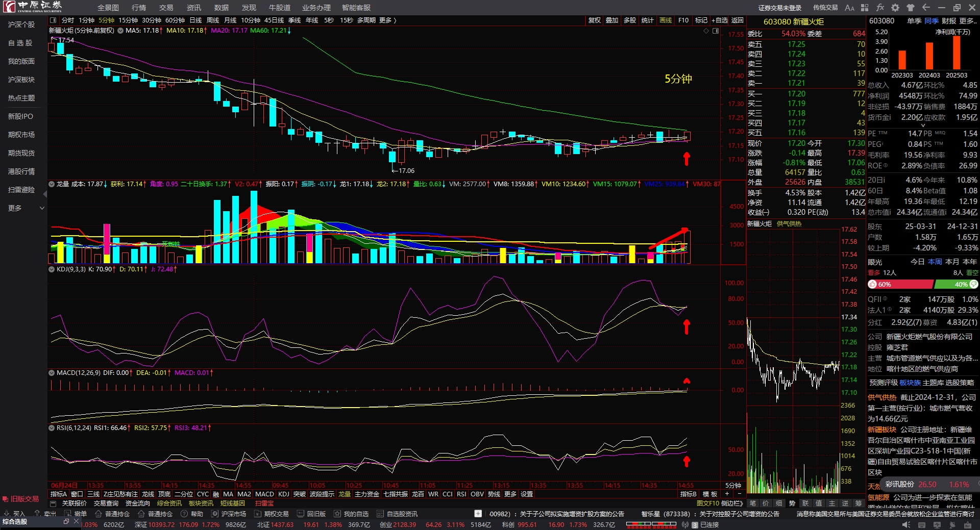Toggle MACD indicator visibility circle
The height and width of the screenshot is (530, 980).
52,373
